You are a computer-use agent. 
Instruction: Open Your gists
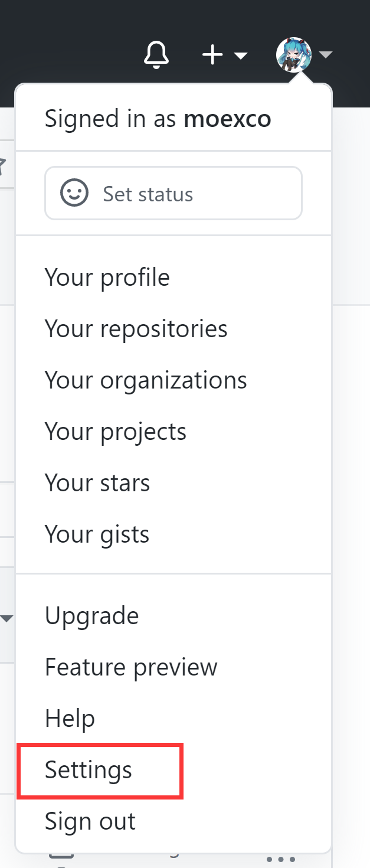(96, 534)
